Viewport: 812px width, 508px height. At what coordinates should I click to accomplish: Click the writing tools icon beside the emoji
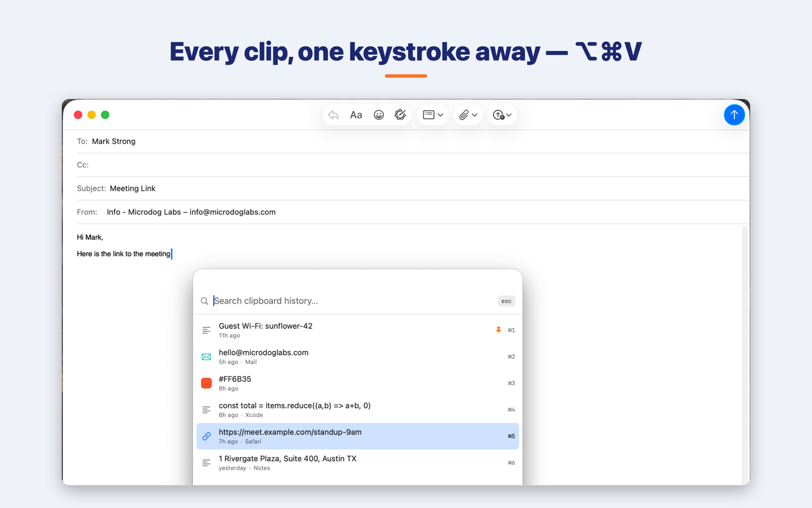400,115
